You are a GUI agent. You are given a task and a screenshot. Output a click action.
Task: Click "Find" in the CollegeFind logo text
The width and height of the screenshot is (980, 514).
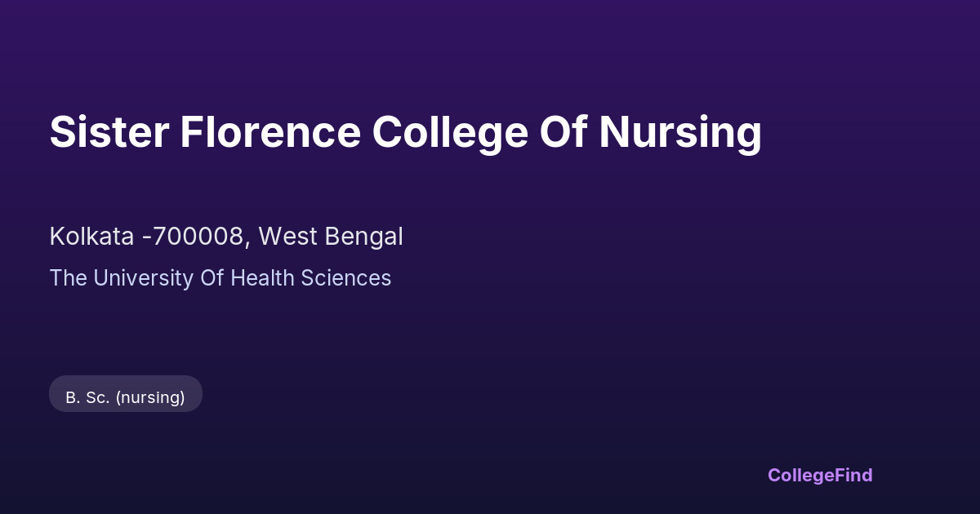click(x=853, y=475)
